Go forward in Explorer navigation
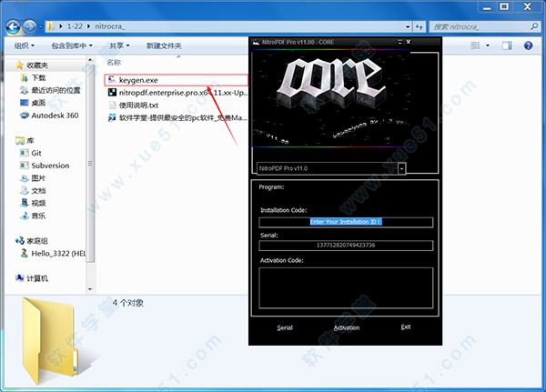 29,26
